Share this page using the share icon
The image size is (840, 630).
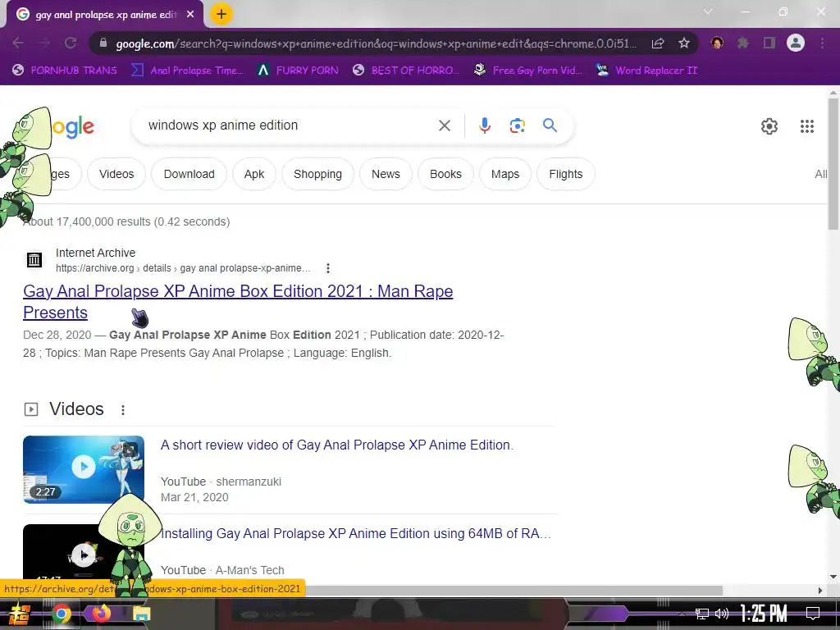[658, 43]
